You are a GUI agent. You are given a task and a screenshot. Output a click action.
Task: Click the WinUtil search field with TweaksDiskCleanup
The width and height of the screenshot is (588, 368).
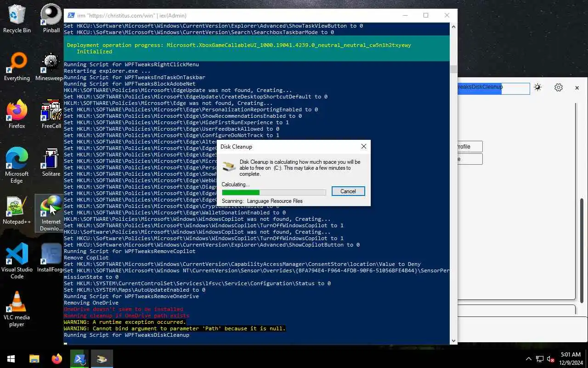click(x=494, y=88)
